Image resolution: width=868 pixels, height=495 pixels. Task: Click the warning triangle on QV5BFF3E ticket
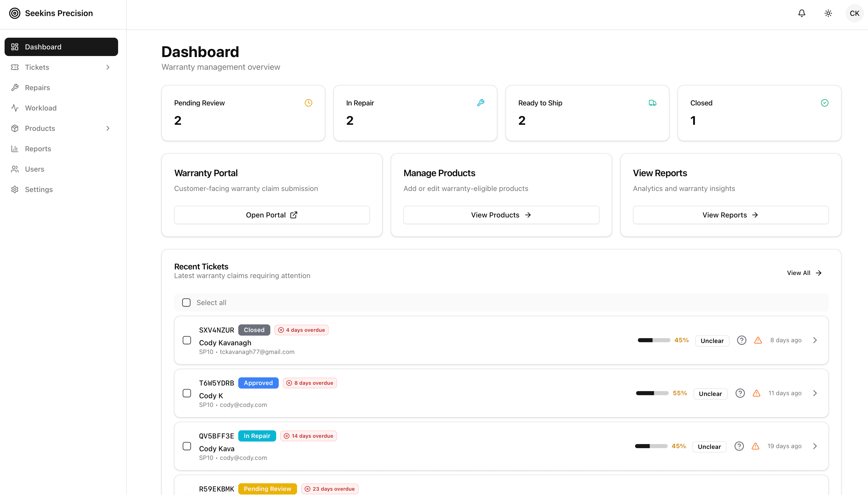755,446
